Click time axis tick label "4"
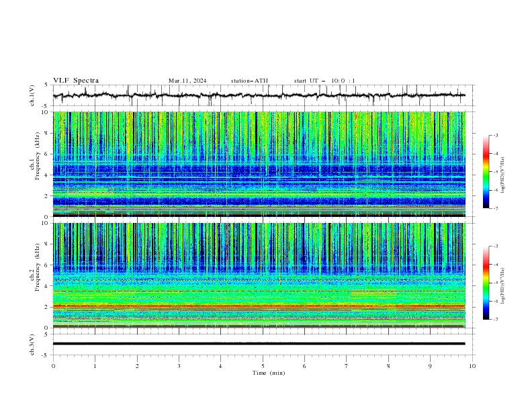 coord(220,366)
